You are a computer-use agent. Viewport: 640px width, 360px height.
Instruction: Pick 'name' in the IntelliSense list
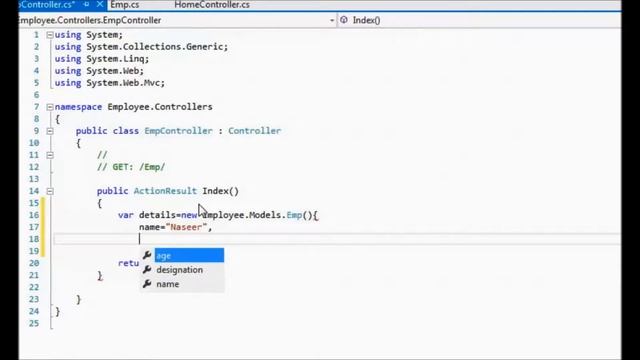coord(168,284)
